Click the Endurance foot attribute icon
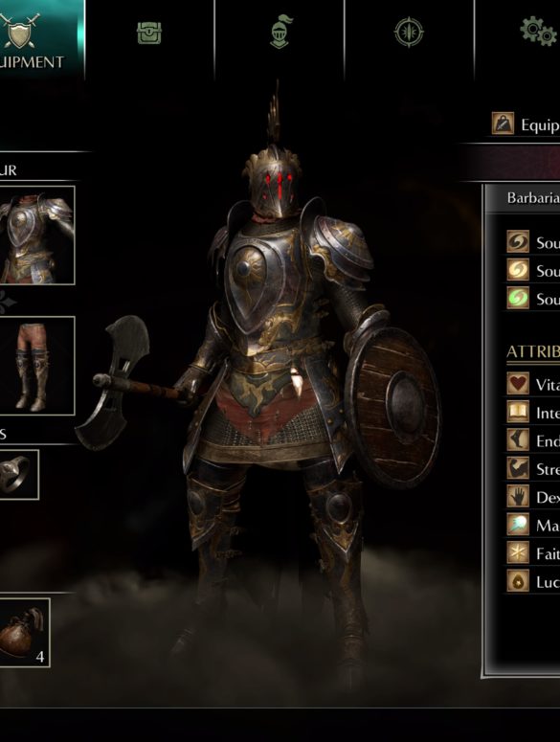Viewport: 560px width, 742px height. (x=518, y=440)
